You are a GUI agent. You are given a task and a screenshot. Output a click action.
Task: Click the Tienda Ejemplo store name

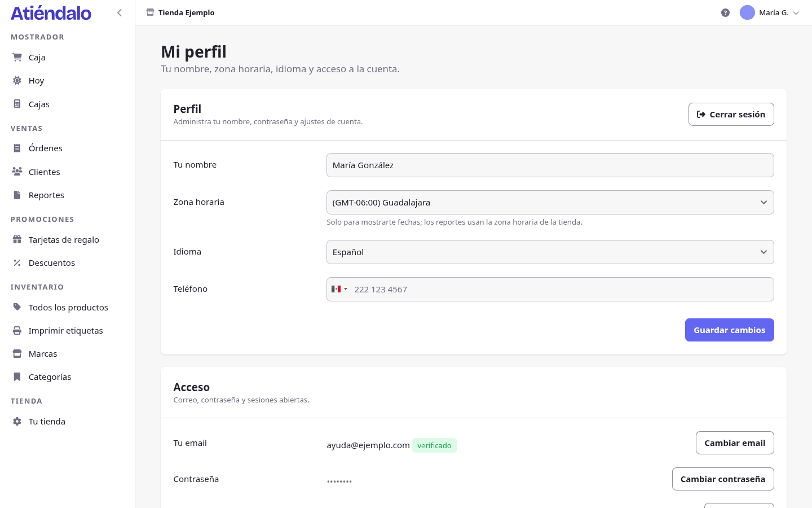click(x=187, y=13)
